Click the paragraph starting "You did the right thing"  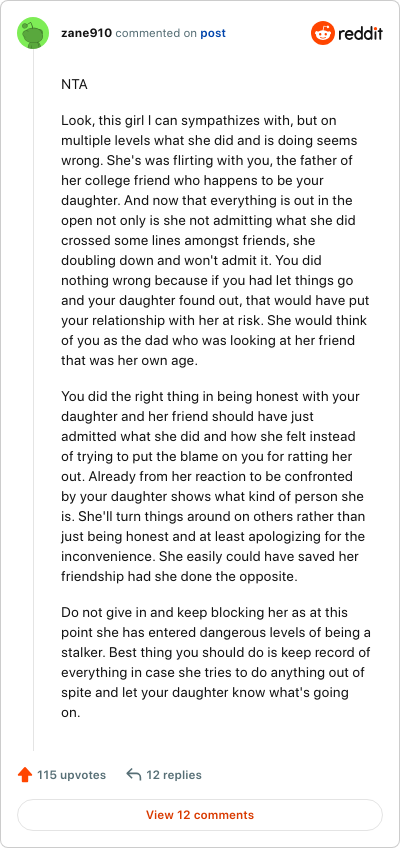click(x=214, y=487)
